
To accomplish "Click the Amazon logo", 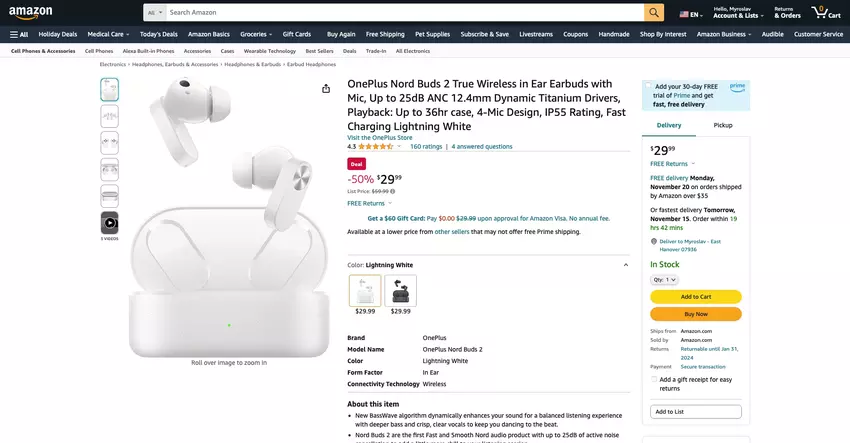I will (30, 12).
